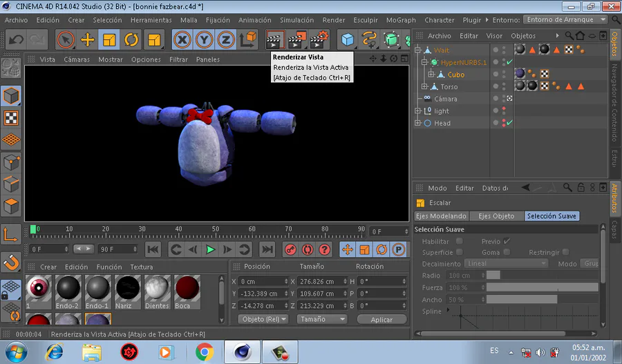The image size is (622, 364).
Task: Click the coordinate system icon
Action: click(248, 39)
